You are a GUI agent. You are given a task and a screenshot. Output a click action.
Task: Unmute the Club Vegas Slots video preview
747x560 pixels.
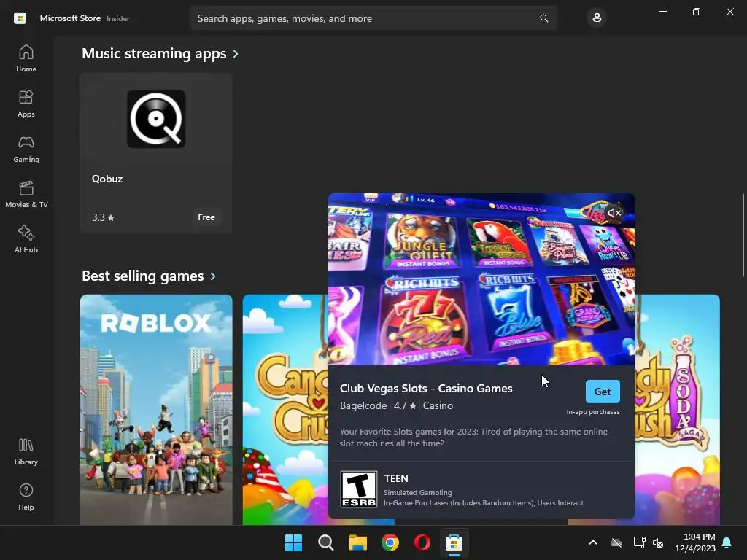pos(614,213)
